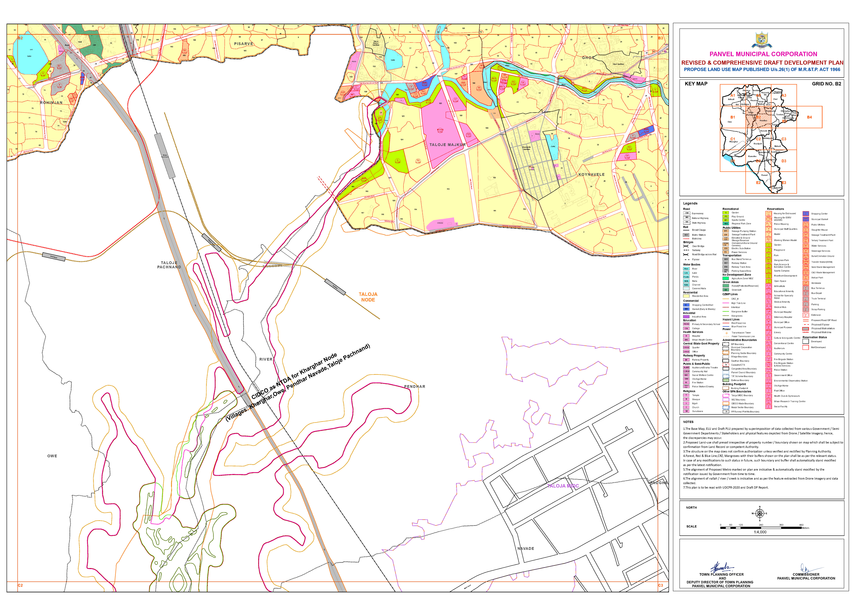Enable the Agriculture Zone/NDZ legend entry
This screenshot has height=616, width=856.
point(726,278)
